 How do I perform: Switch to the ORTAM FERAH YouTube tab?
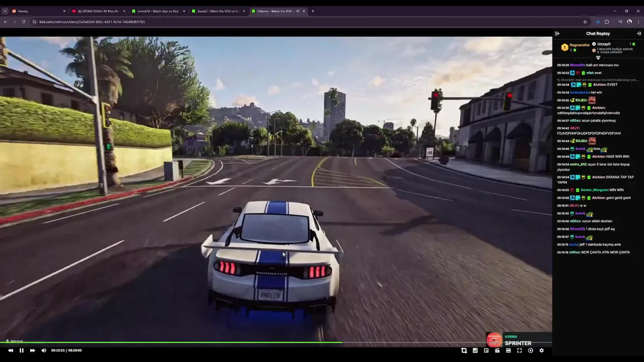pos(98,11)
